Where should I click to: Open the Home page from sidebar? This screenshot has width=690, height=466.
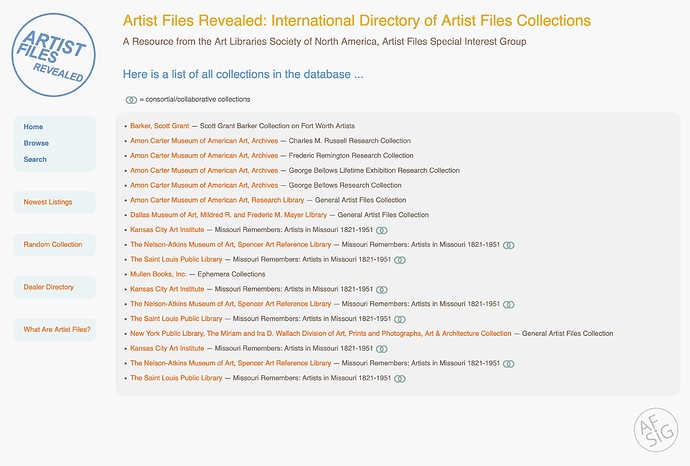click(x=33, y=127)
